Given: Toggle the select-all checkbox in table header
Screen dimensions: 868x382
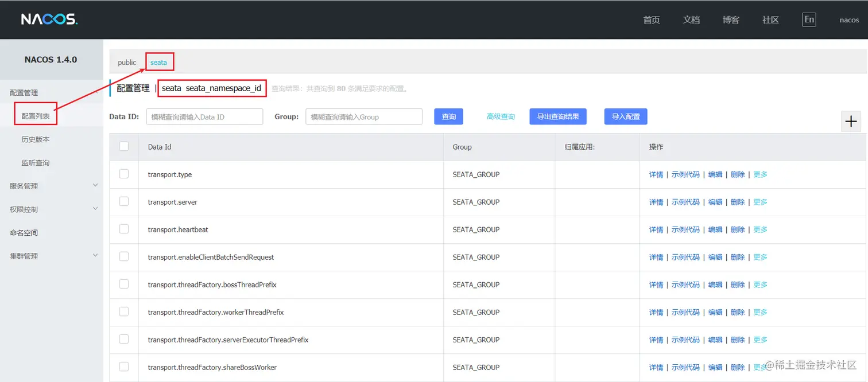Looking at the screenshot, I should pyautogui.click(x=124, y=146).
